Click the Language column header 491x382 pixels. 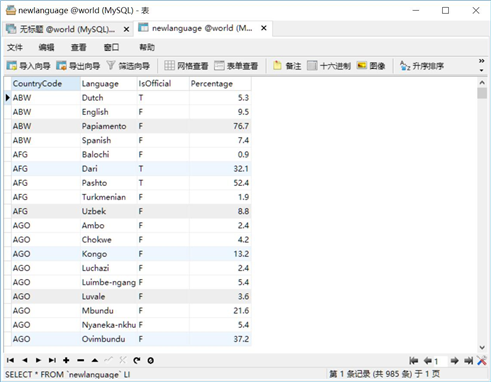pyautogui.click(x=109, y=84)
